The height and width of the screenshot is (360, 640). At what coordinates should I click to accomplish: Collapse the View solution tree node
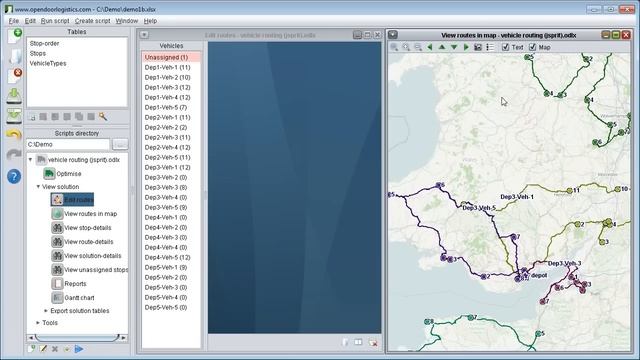38,187
